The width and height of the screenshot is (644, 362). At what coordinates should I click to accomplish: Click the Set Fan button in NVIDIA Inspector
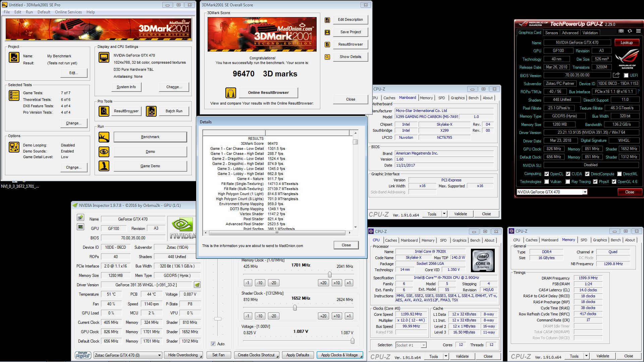click(x=218, y=355)
